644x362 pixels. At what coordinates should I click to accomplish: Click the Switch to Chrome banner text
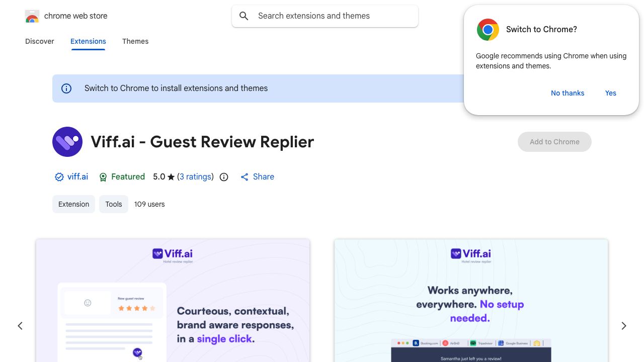(176, 88)
